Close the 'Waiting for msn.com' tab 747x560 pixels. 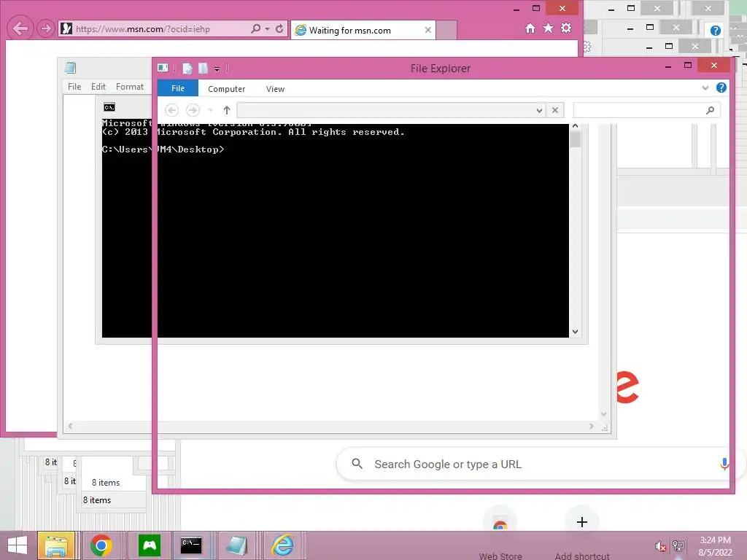coord(427,30)
